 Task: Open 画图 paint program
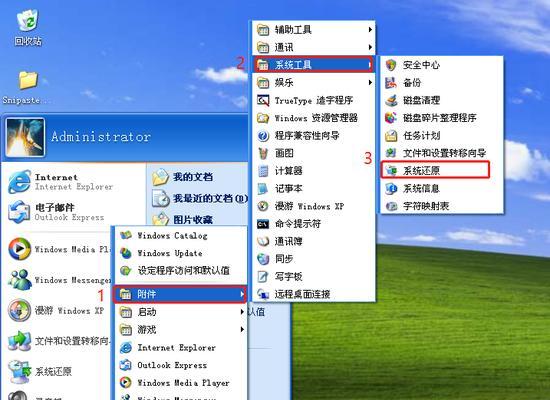[314, 153]
